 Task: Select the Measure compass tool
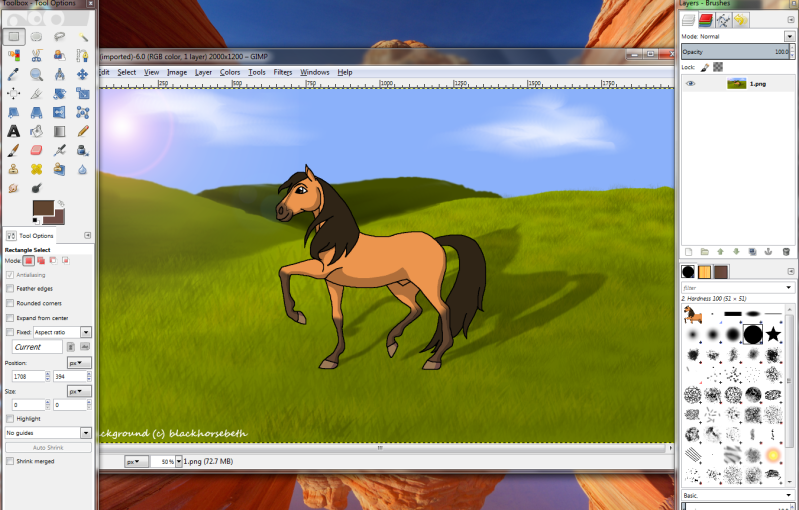click(x=60, y=74)
